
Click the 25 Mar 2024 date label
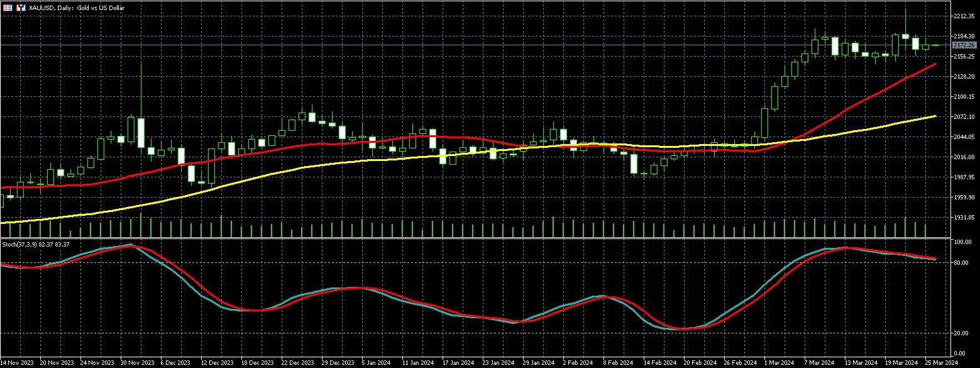(941, 363)
